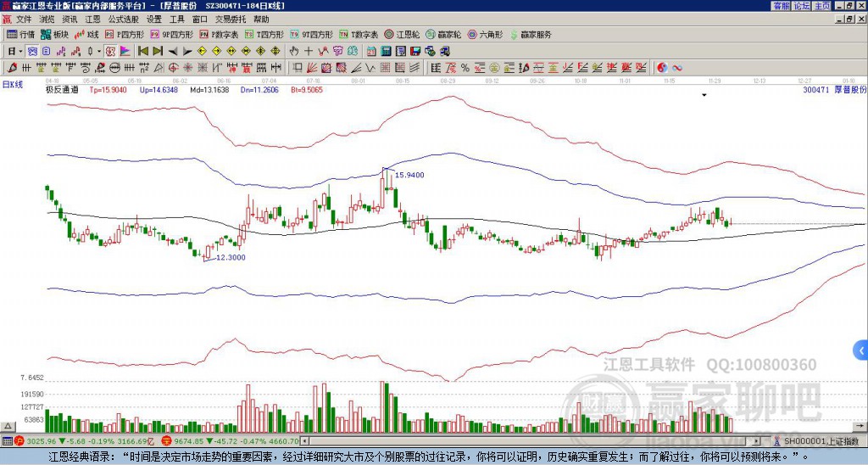Viewport: 868px width, 465px height.
Task: Expand the candlestick type dropdown arrow
Action: (x=99, y=52)
